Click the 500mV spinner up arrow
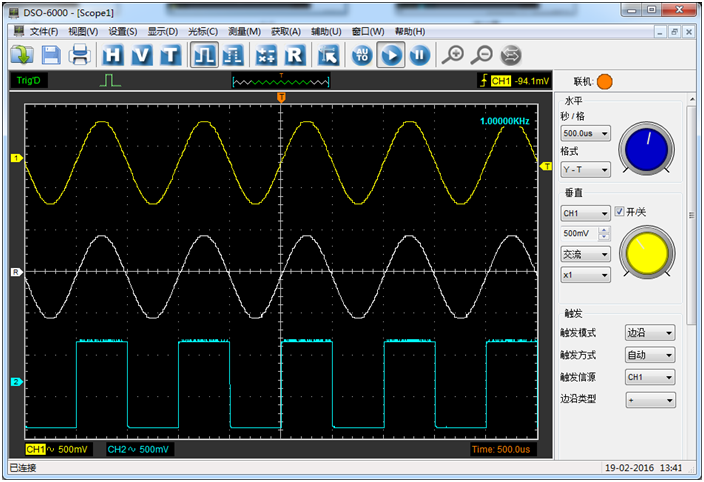This screenshot has height=482, width=704. coord(604,230)
